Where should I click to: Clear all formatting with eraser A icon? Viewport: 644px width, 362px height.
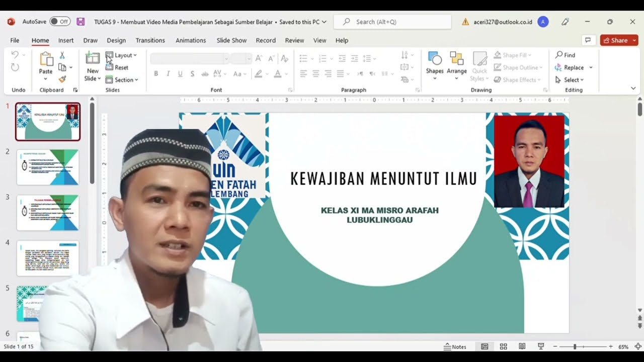[x=284, y=58]
